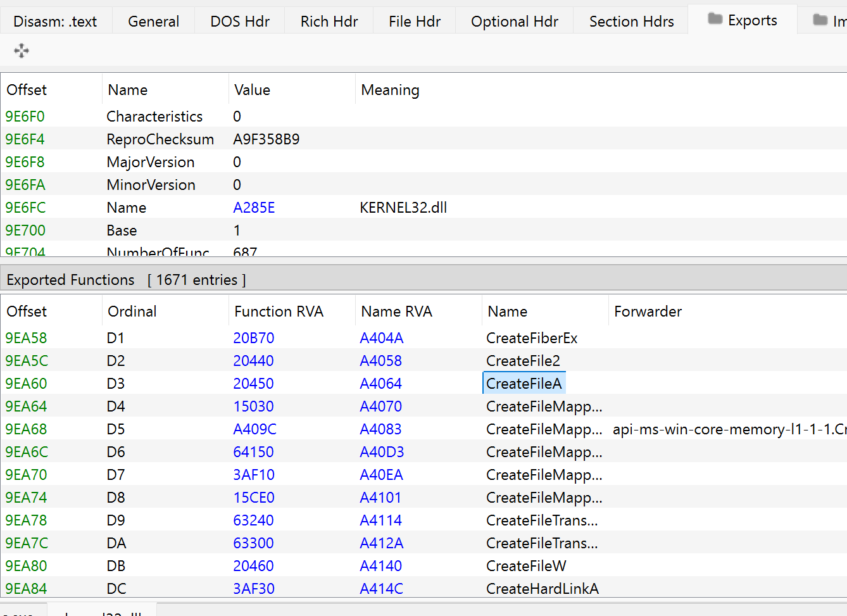Show the File Hdr tab
This screenshot has width=847, height=616.
[414, 22]
